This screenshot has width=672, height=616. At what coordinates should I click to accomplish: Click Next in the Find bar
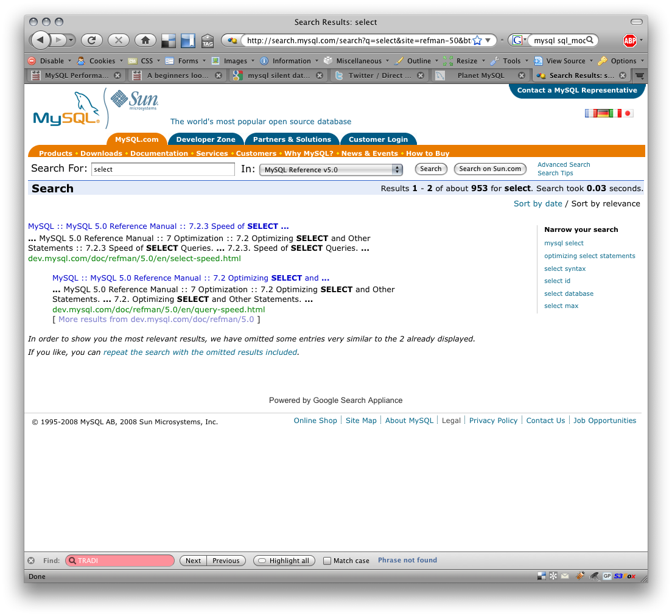click(193, 561)
